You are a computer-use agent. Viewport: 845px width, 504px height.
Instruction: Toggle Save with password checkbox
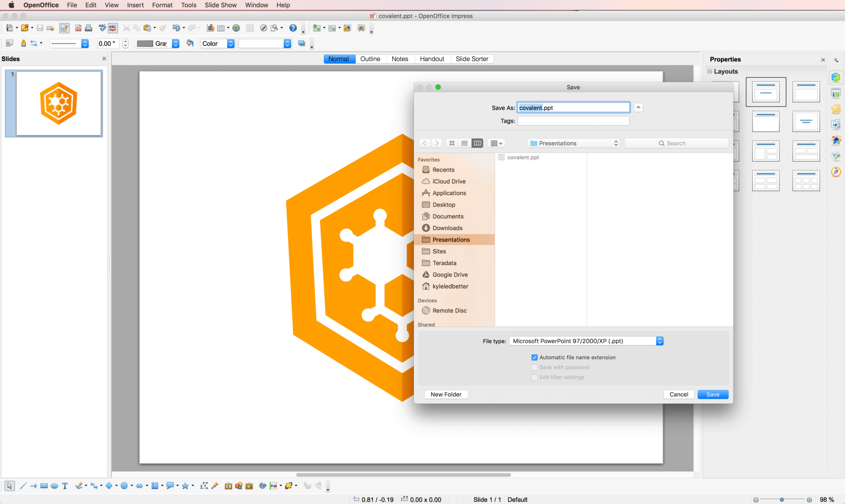click(534, 367)
